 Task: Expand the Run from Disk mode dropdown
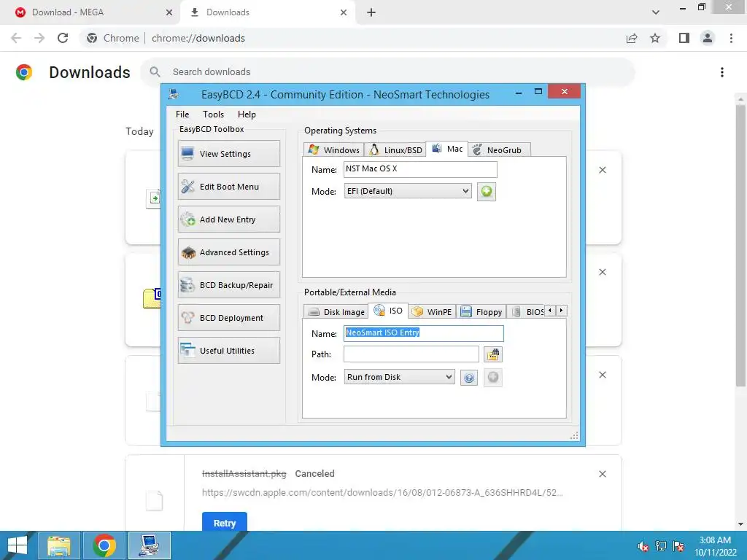click(399, 377)
